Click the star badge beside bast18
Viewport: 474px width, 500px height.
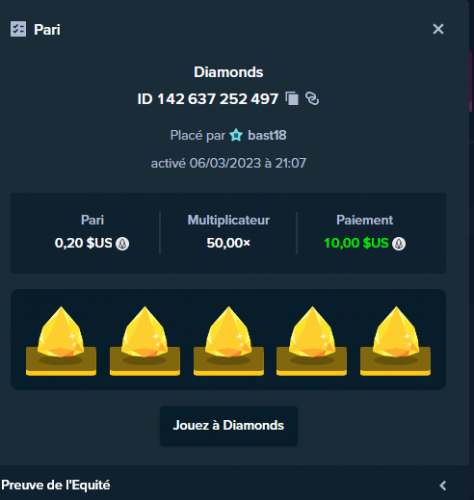coord(236,135)
